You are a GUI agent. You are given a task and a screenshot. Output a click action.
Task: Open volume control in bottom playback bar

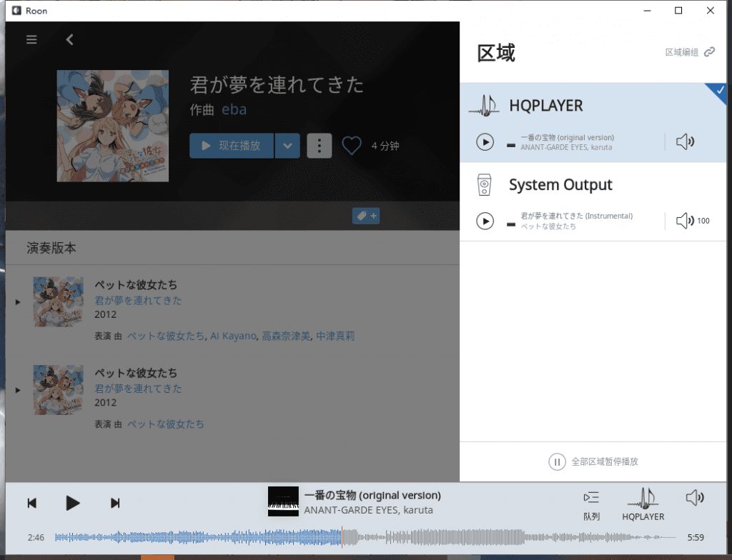[x=694, y=499]
